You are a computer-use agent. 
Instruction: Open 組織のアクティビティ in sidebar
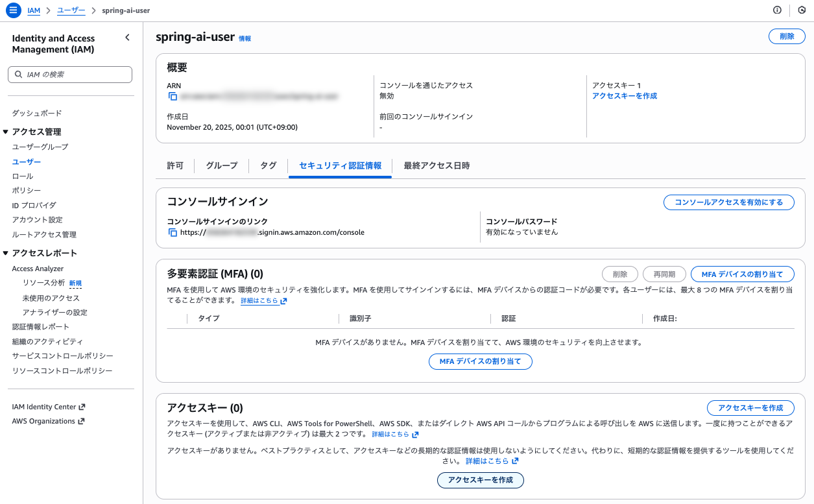click(x=47, y=341)
